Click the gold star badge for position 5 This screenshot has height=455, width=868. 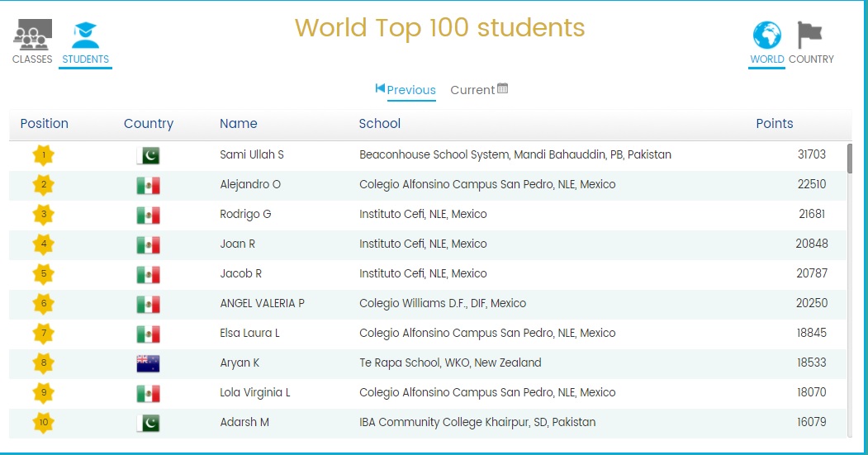(x=44, y=274)
